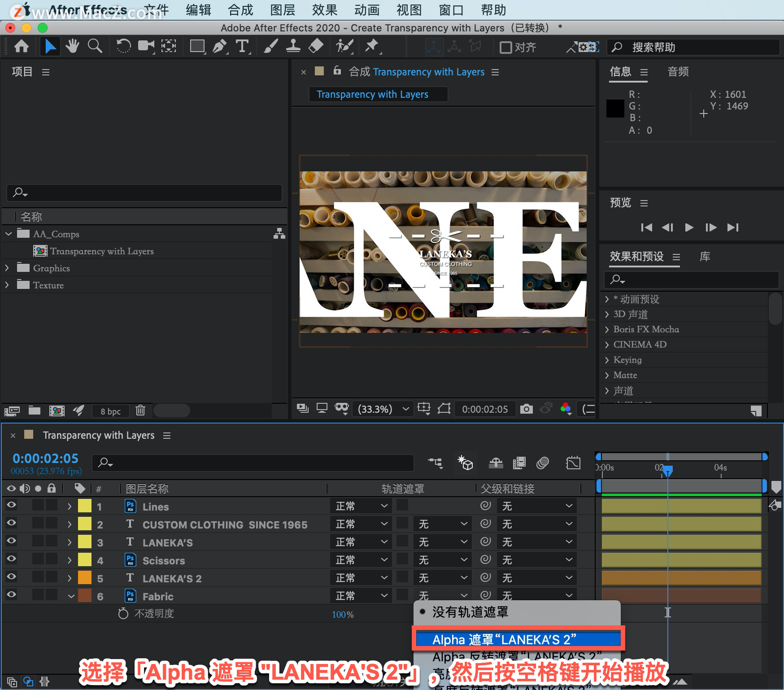This screenshot has height=690, width=784.
Task: Select the Pen tool
Action: pos(219,46)
